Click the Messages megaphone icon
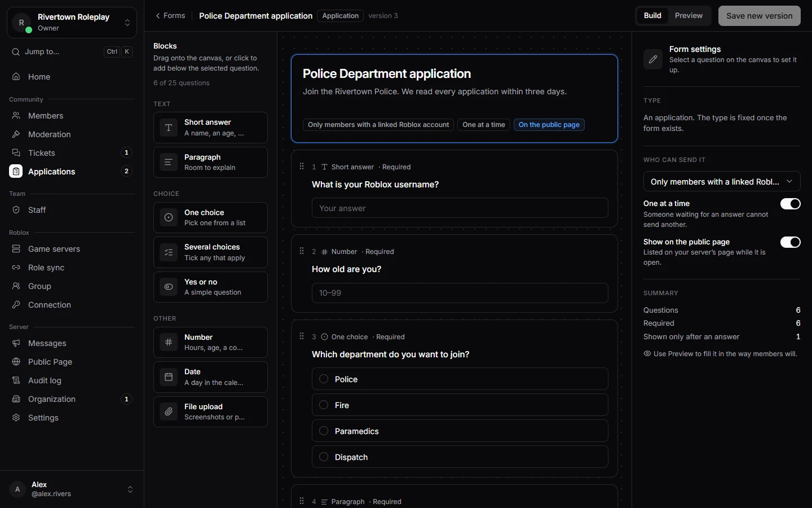Viewport: 812px width, 508px height. click(16, 343)
